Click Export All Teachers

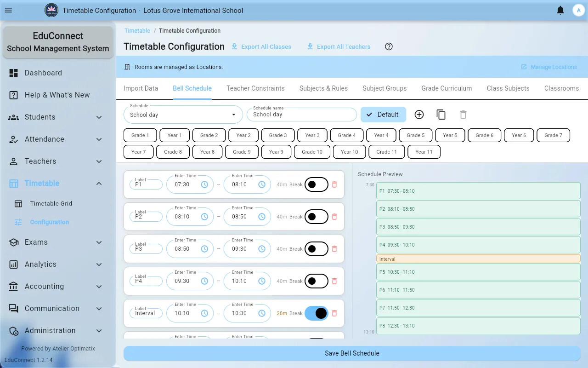coord(339,46)
